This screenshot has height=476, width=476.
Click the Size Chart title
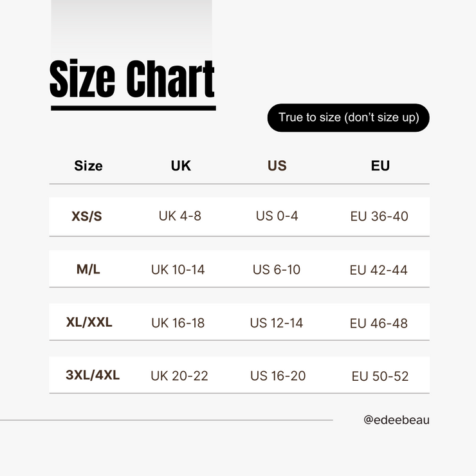pos(132,79)
